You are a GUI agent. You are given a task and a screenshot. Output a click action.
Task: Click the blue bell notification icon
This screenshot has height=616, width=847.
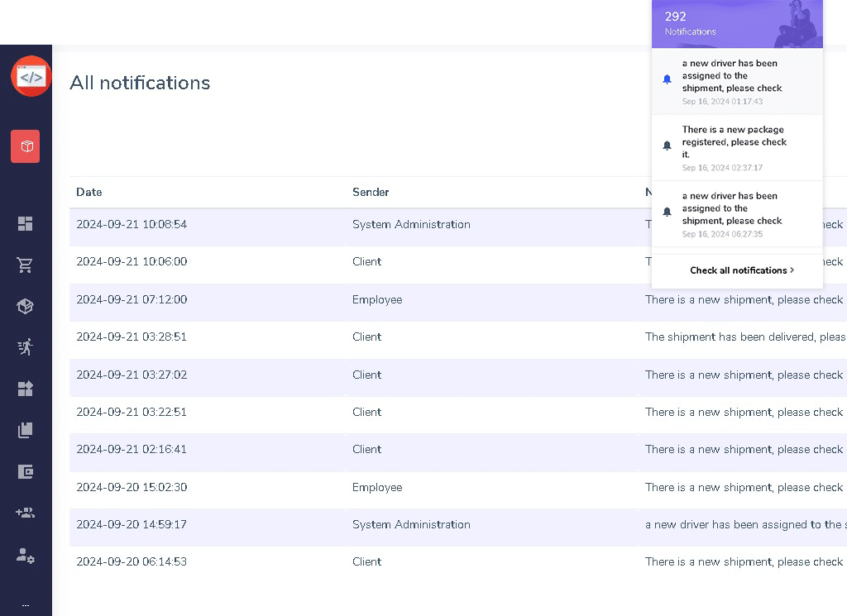[667, 79]
